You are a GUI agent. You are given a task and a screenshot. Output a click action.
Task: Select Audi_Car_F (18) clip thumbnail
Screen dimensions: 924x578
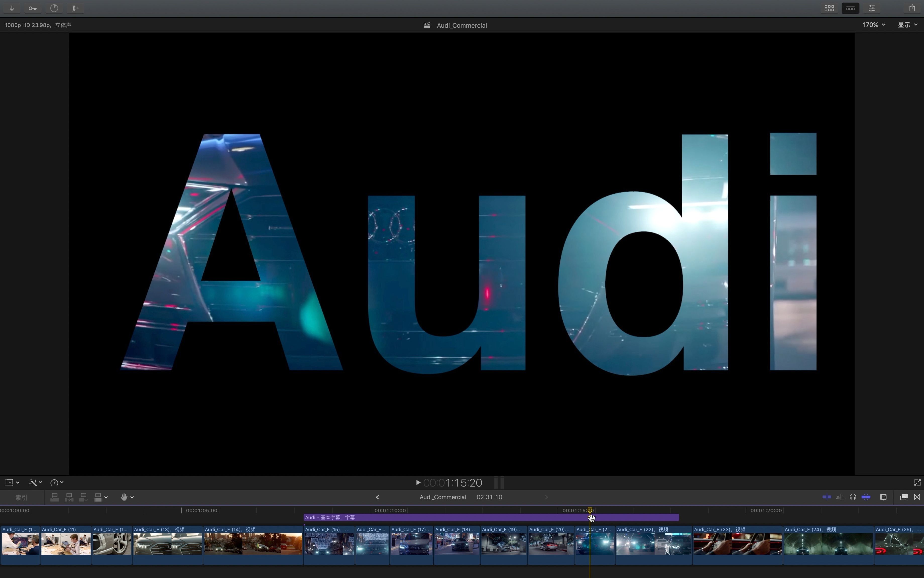click(x=457, y=544)
